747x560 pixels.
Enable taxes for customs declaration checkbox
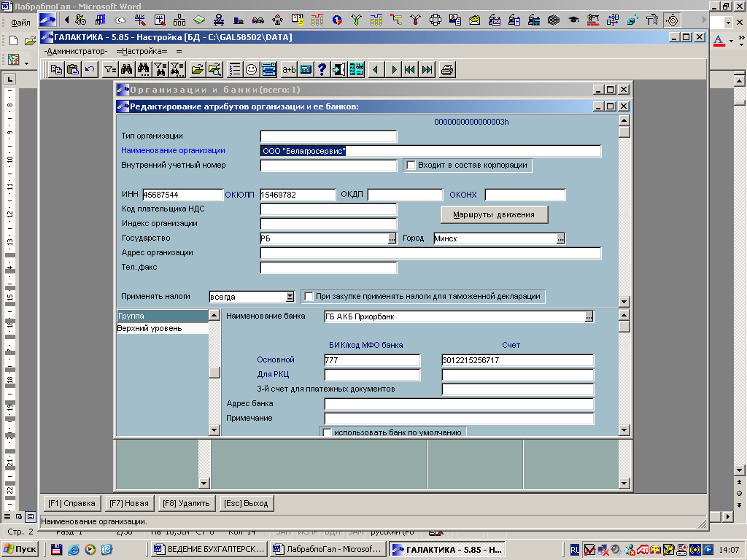pos(309,296)
